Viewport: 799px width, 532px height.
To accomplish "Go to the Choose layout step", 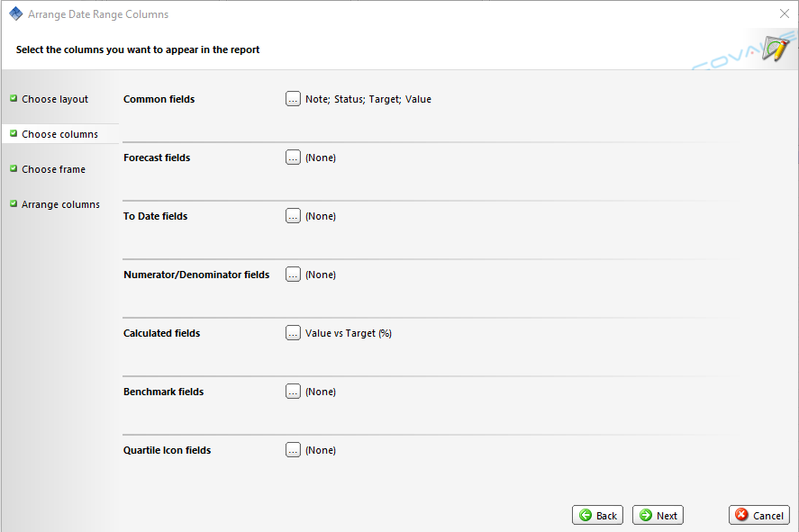I will (55, 99).
